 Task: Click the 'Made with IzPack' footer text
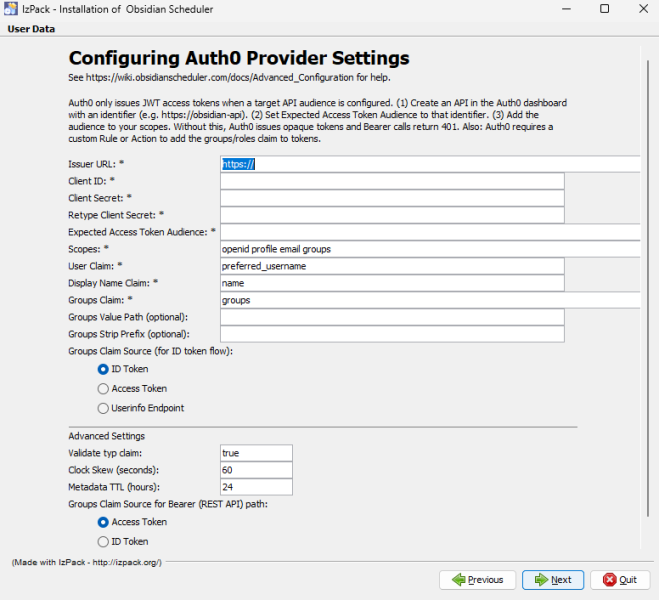click(87, 562)
